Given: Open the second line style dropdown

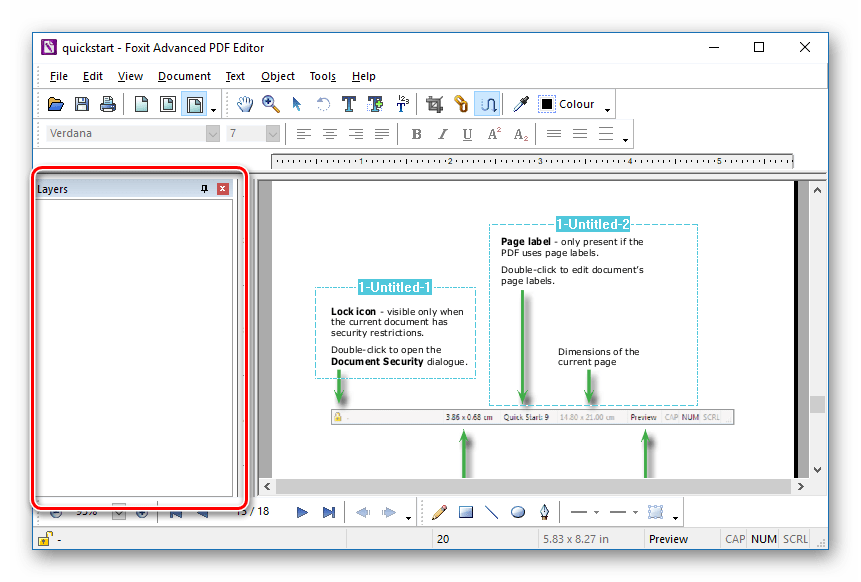Looking at the screenshot, I should coord(635,512).
